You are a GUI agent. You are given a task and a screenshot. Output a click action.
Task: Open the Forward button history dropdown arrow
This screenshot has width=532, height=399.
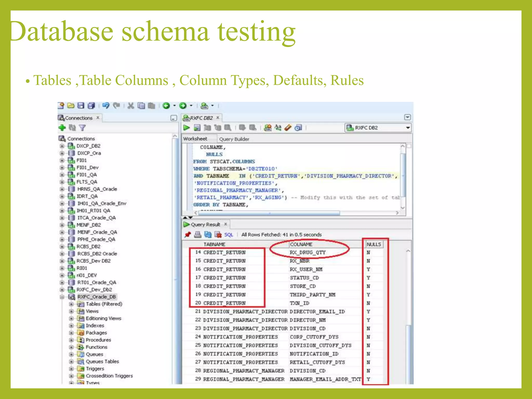click(191, 105)
